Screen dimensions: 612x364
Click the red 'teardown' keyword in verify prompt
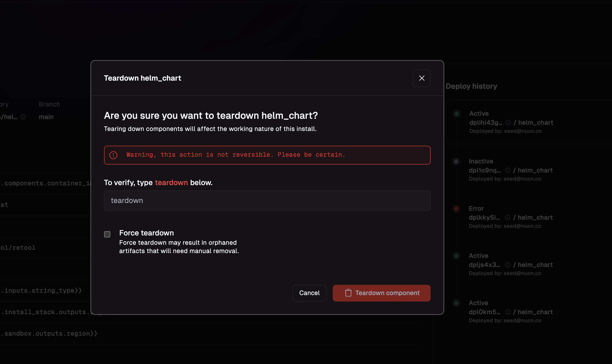[x=171, y=182]
